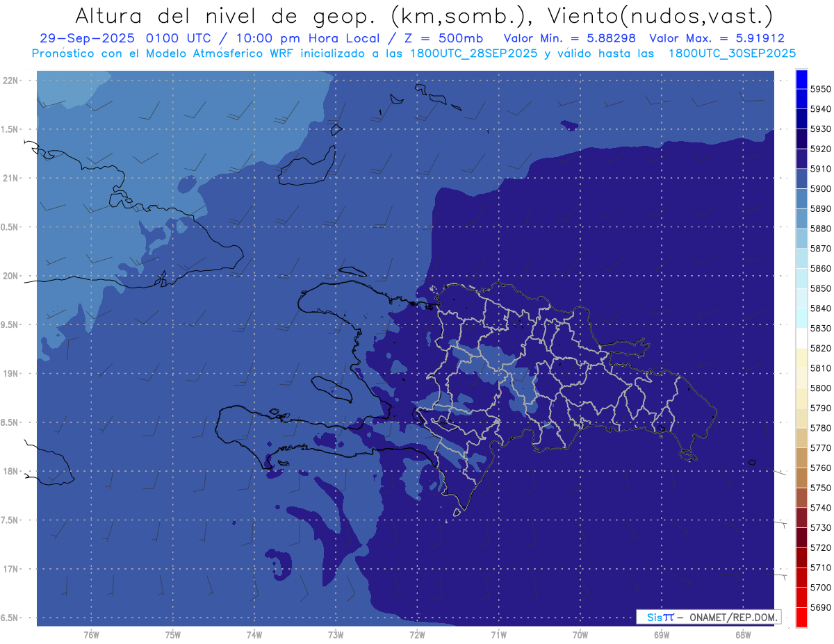Click the 5750 legend value

click(x=821, y=488)
